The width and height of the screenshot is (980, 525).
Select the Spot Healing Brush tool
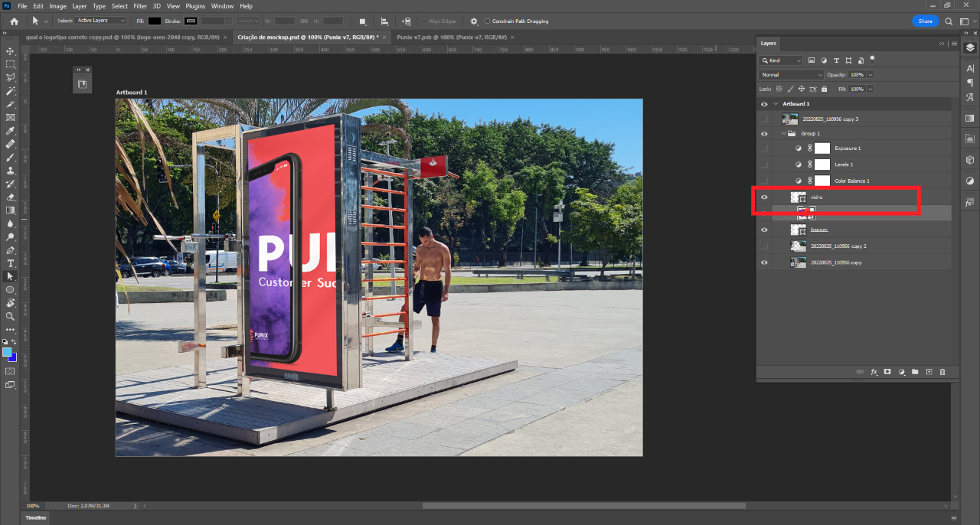10,144
